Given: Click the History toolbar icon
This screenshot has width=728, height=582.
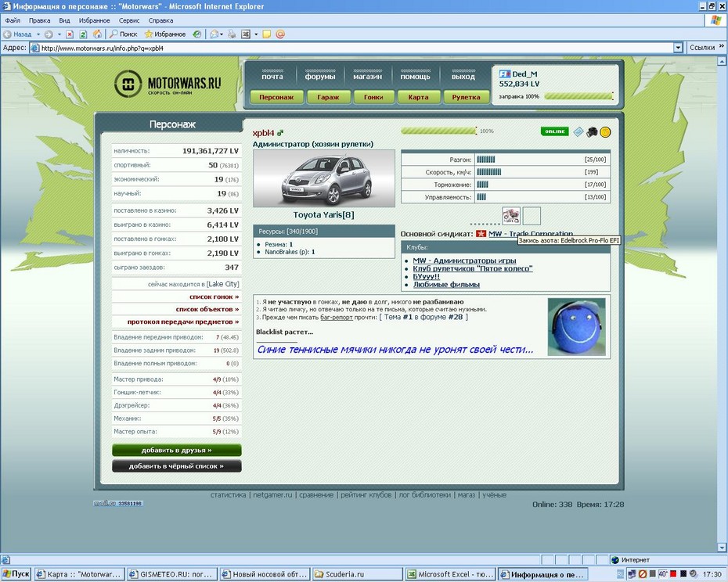Looking at the screenshot, I should coord(197,34).
